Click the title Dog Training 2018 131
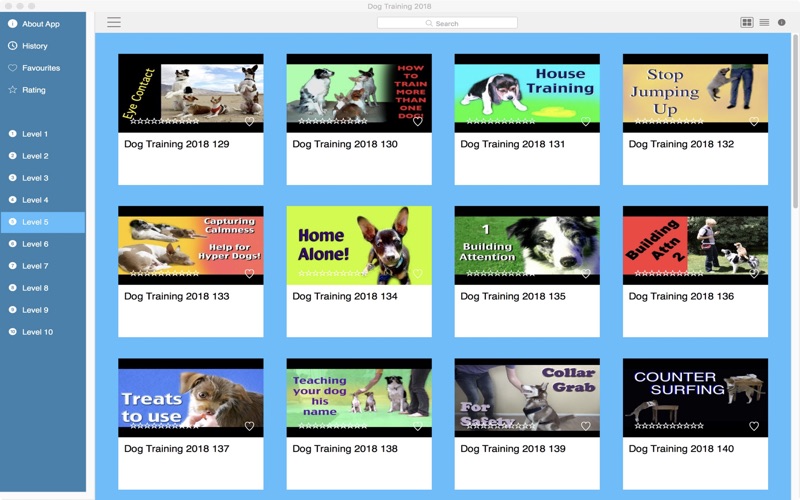The image size is (800, 500). [513, 144]
